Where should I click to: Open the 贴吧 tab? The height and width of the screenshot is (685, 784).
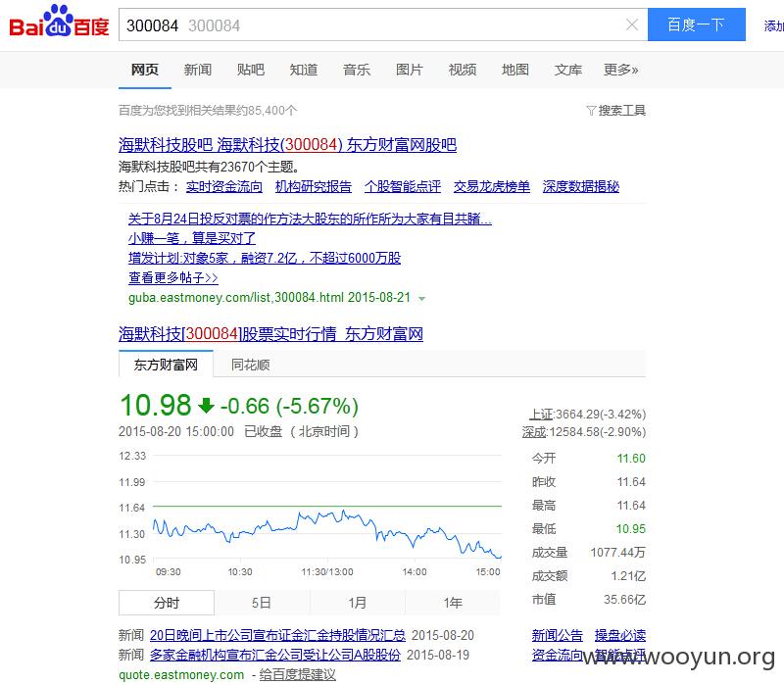251,70
